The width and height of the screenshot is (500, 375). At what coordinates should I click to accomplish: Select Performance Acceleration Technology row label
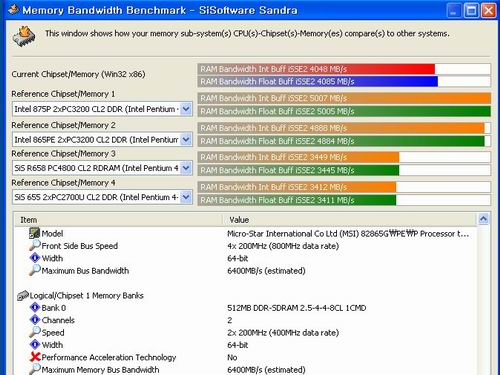[109, 357]
